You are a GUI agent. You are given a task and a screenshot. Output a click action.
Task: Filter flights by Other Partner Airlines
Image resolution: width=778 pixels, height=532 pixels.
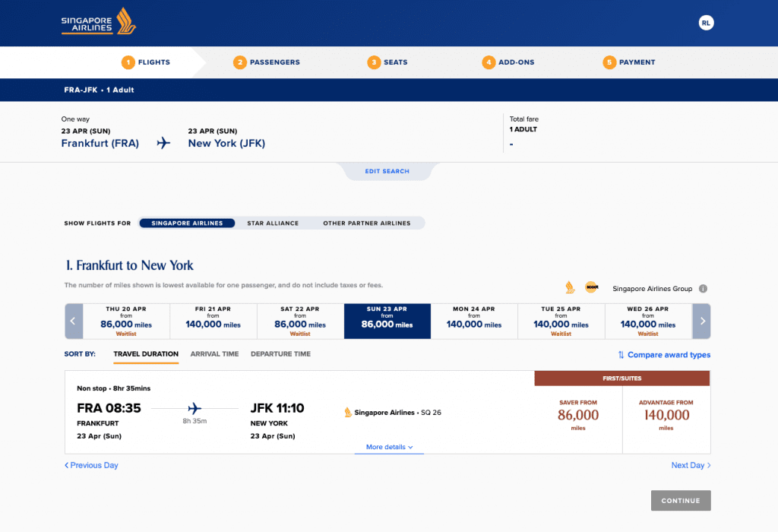point(367,223)
